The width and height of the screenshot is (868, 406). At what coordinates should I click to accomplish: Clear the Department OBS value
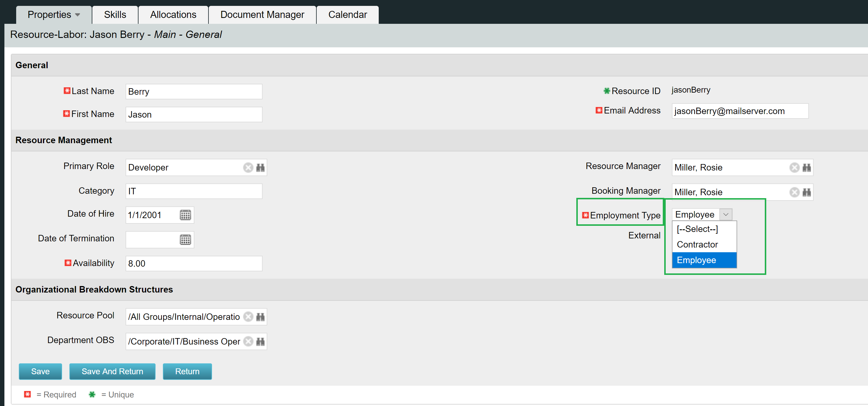[x=248, y=341]
